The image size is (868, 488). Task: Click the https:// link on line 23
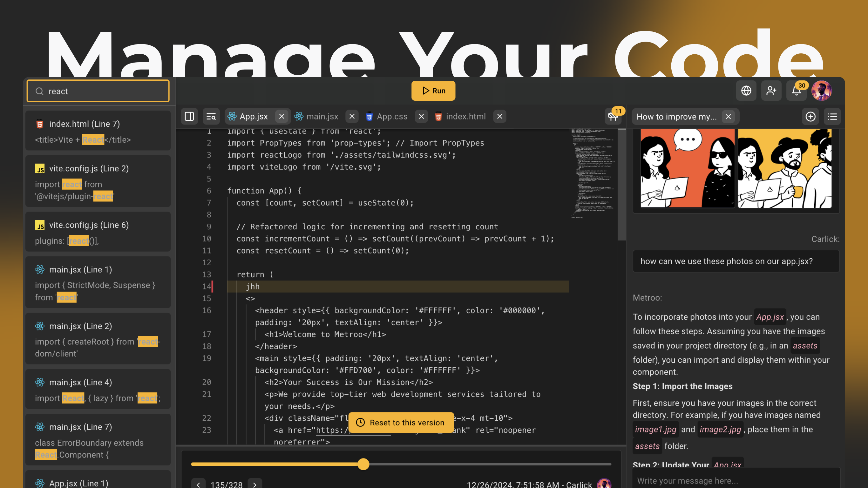tap(353, 430)
